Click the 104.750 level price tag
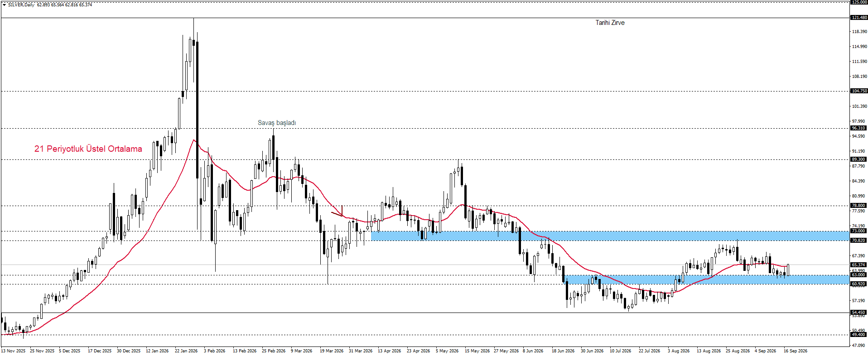Viewport: 868px width, 356px height. [858, 91]
